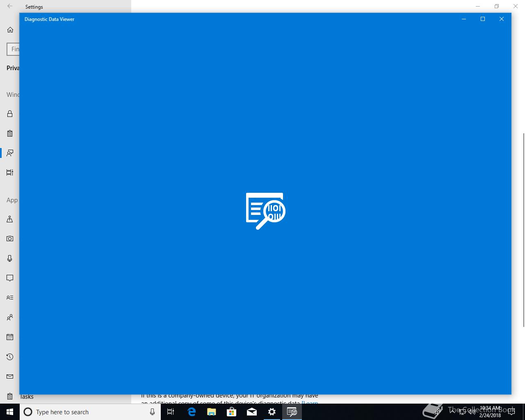
Task: Click Diagnostic Data Viewer taskbar icon
Action: 292,412
